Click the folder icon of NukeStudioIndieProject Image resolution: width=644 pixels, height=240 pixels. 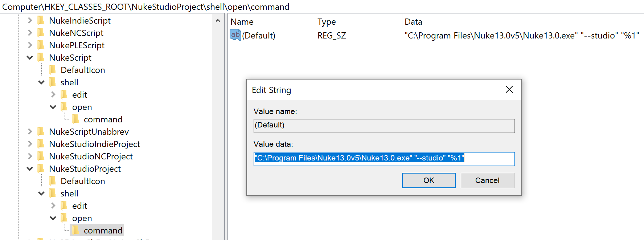(41, 144)
